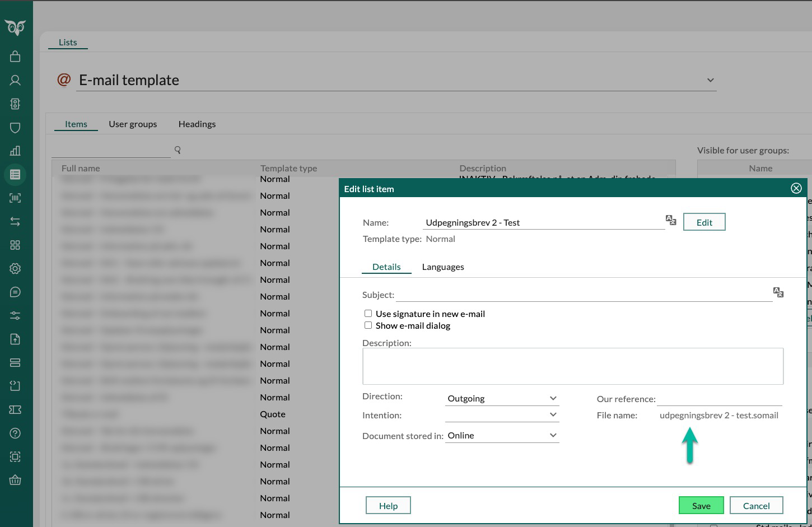Screen dimensions: 812x527
Task: Click the 'Visible for user groups:' label
Action: pyautogui.click(x=743, y=150)
